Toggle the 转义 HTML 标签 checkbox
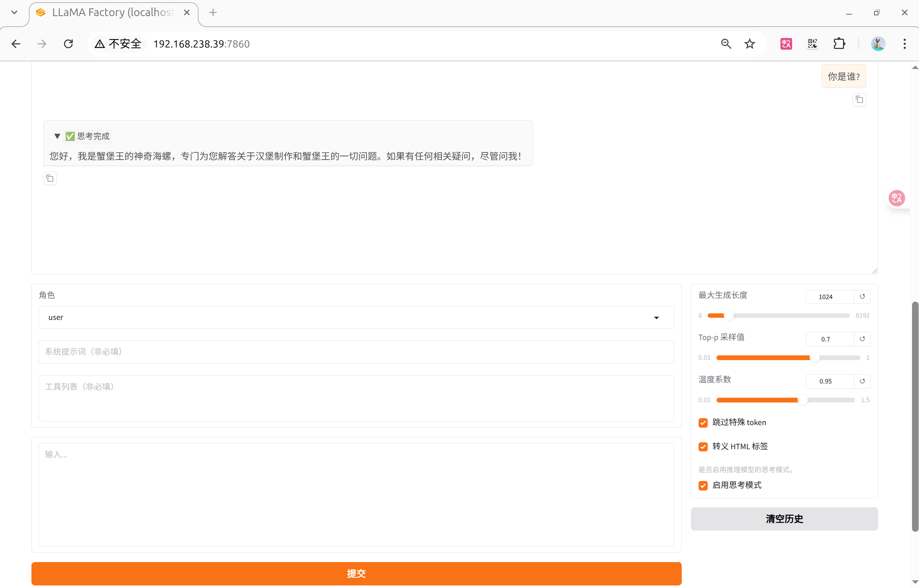Image resolution: width=919 pixels, height=588 pixels. click(x=703, y=447)
